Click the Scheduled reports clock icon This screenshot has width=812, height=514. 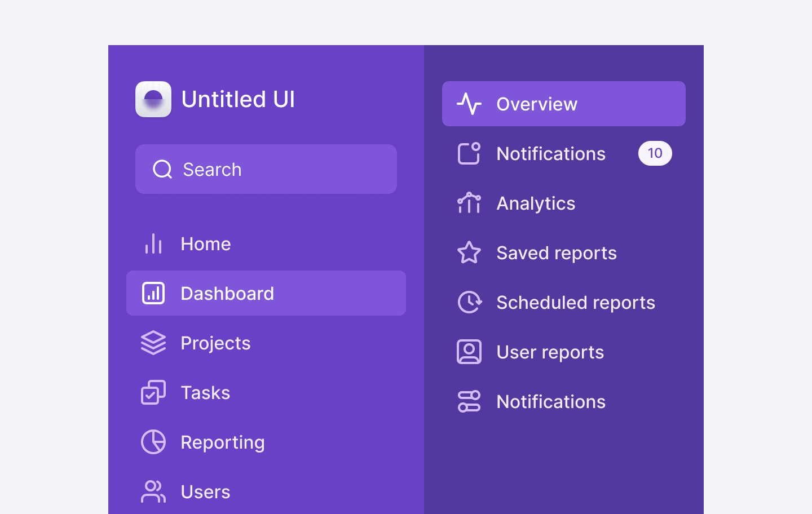point(469,302)
